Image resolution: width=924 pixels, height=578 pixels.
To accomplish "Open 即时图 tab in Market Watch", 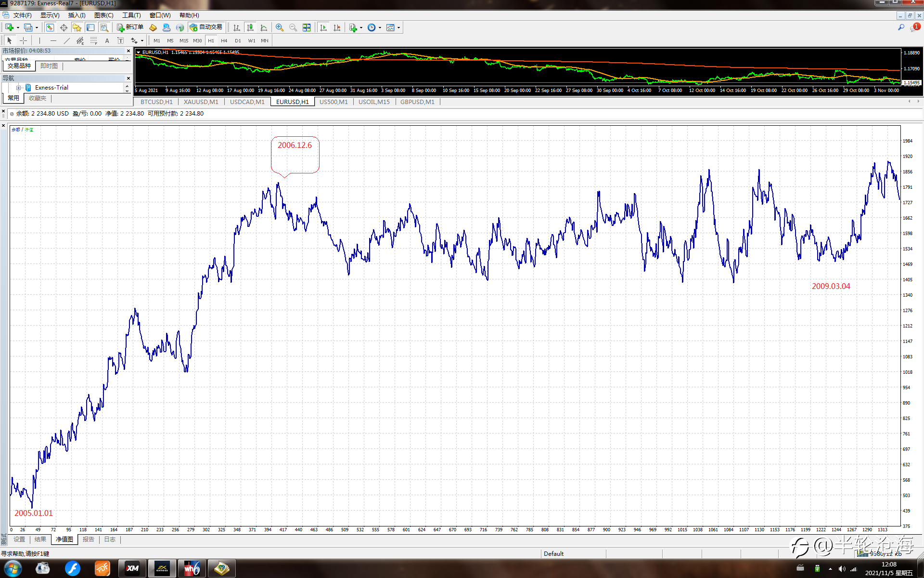I will tap(49, 66).
